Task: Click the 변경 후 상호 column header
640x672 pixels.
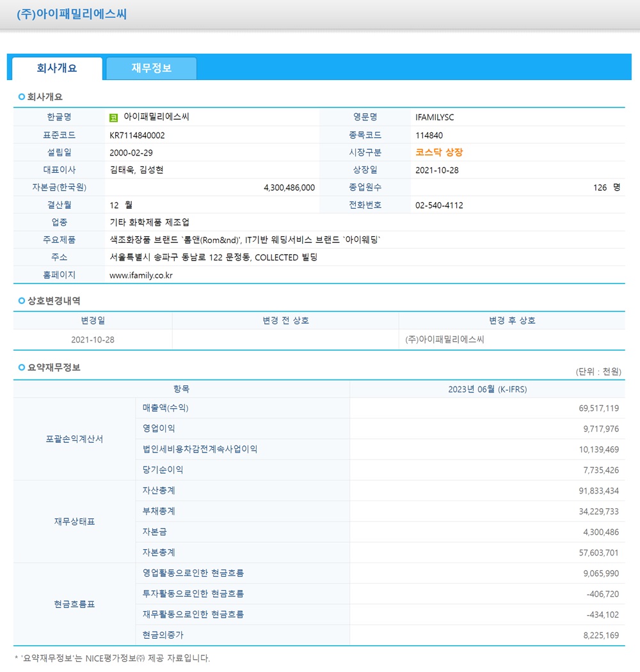Action: click(511, 321)
